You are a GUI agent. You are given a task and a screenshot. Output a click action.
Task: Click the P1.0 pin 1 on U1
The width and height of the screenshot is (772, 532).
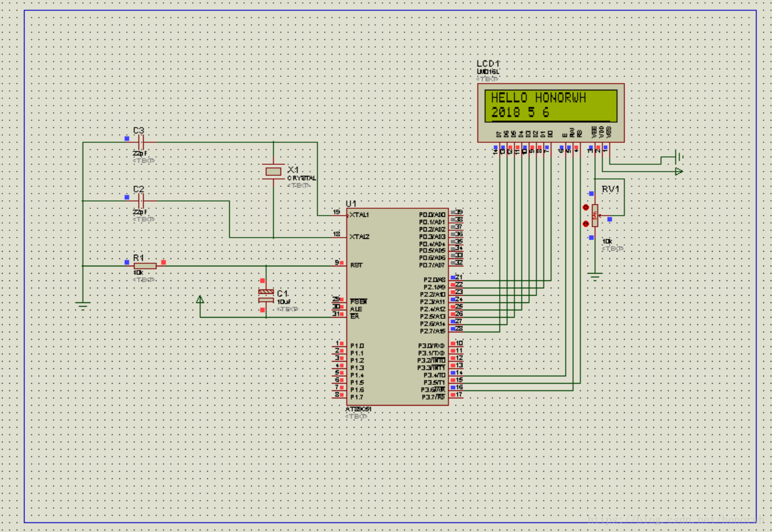(x=339, y=346)
